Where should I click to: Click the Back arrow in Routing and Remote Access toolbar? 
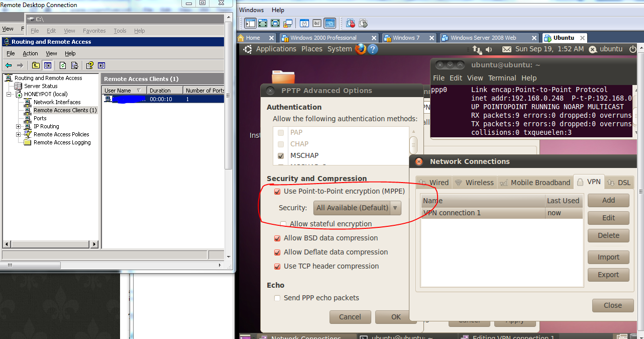point(8,65)
